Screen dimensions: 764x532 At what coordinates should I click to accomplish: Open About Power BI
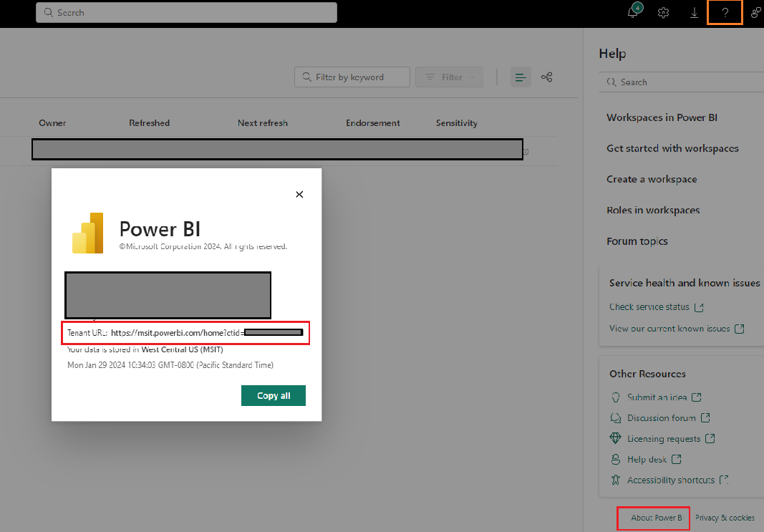pyautogui.click(x=652, y=517)
